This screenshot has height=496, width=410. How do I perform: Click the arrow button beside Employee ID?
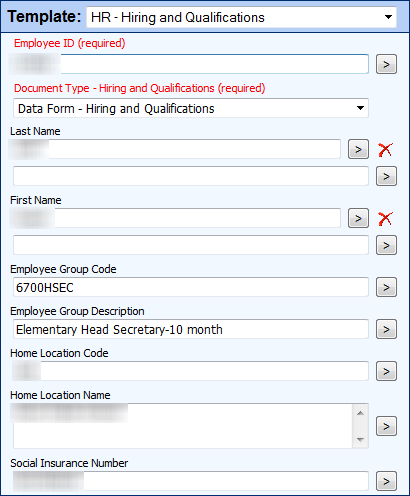386,64
